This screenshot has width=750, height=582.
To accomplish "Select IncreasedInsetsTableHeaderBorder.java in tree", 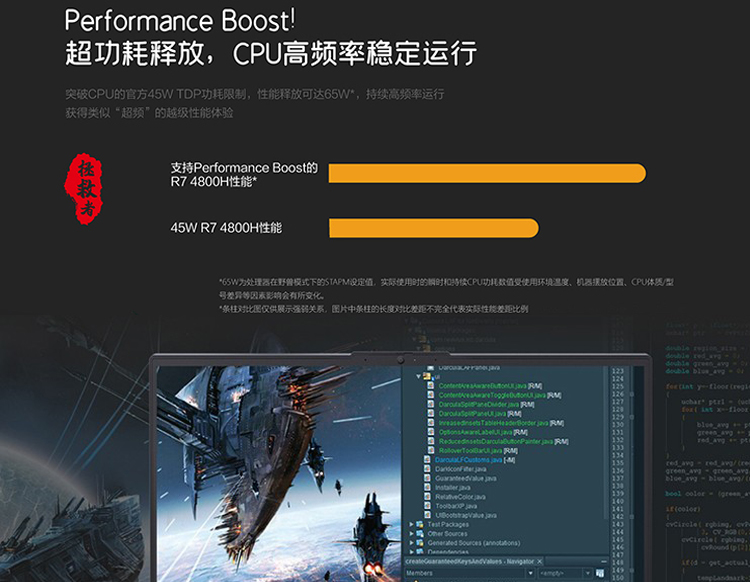I will (493, 423).
